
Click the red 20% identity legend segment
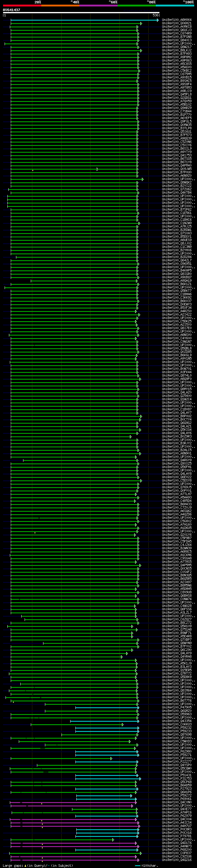(x=22, y=6)
